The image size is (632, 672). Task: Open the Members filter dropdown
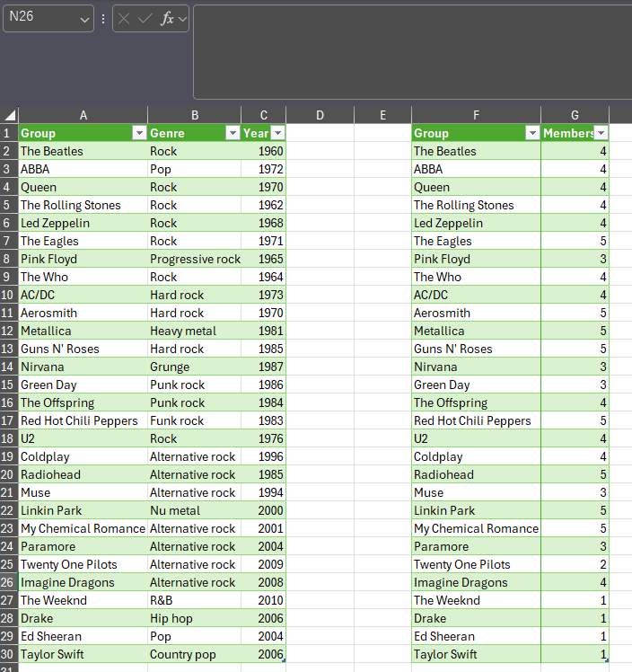click(601, 133)
